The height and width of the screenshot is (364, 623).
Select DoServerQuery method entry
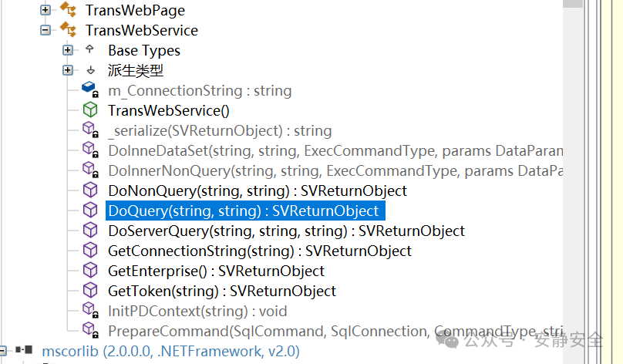[x=287, y=231]
